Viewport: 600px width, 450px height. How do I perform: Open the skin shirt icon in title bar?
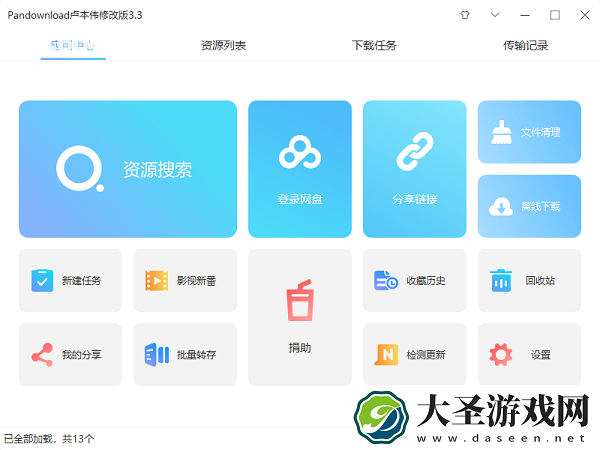pos(465,15)
